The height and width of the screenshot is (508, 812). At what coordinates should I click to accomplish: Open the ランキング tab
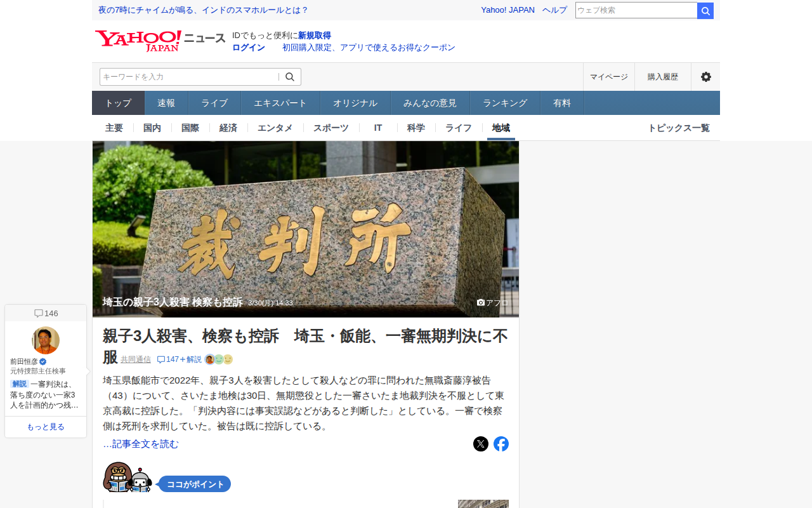click(505, 103)
